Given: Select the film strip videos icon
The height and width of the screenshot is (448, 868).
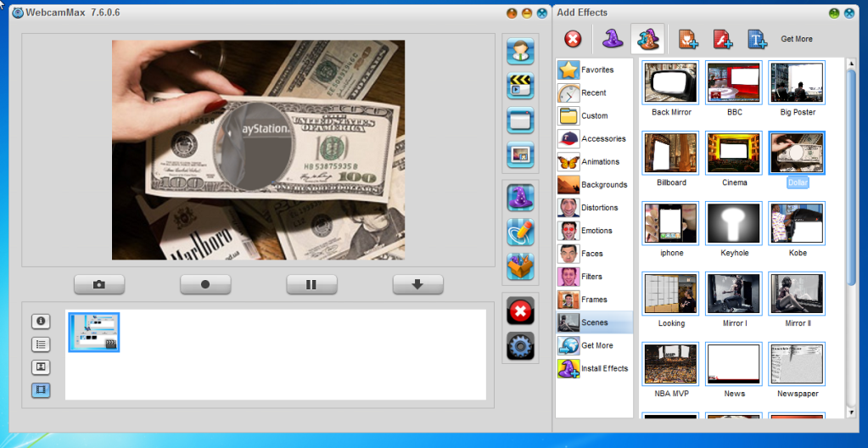Looking at the screenshot, I should (41, 390).
